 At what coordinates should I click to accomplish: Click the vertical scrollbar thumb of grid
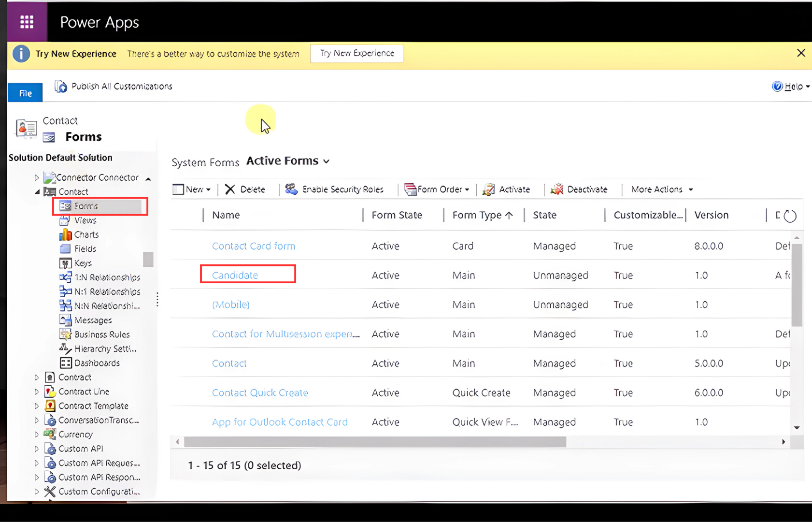coord(797,285)
